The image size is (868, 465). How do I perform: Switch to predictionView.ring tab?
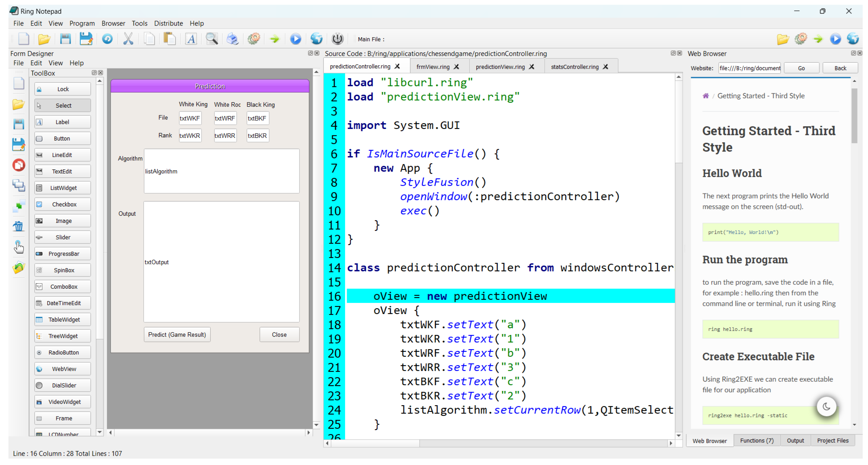[500, 67]
